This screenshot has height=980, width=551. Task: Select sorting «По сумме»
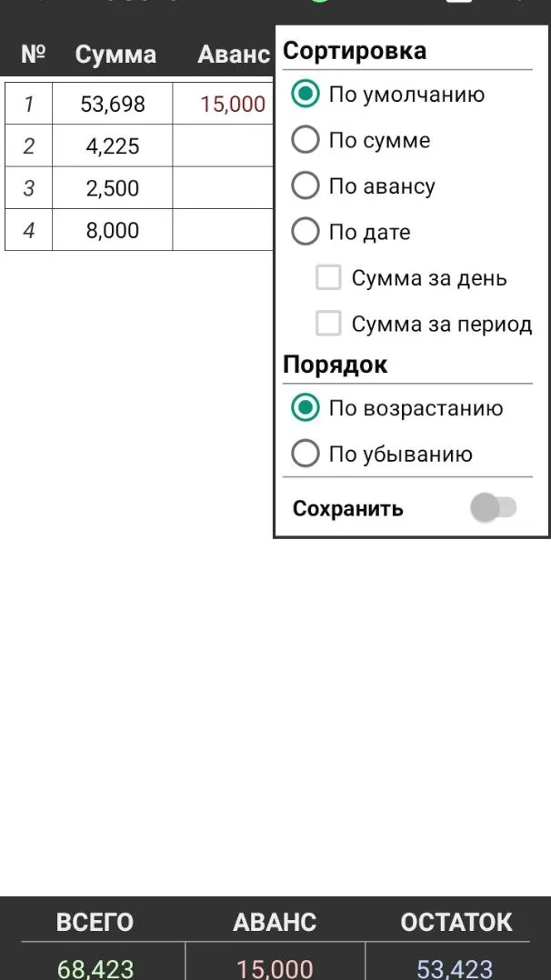tap(306, 140)
